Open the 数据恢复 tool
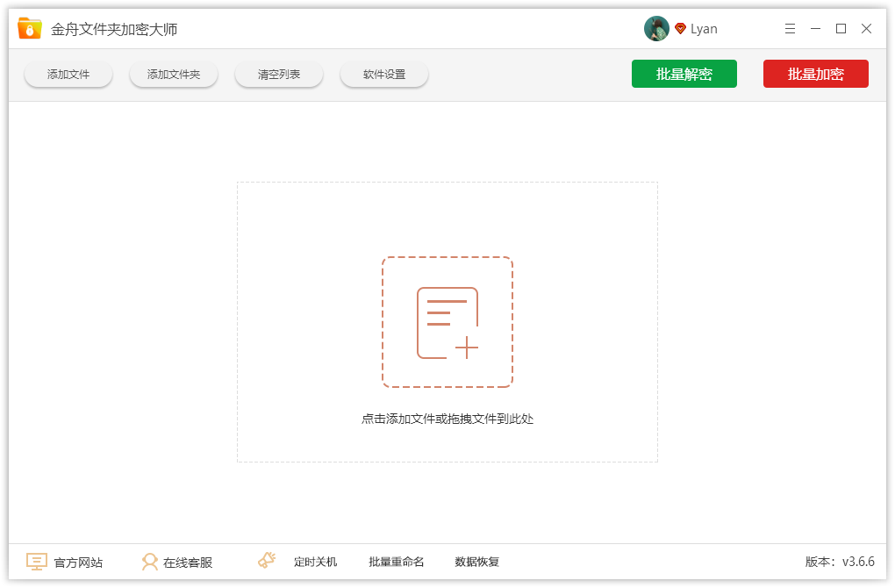Image resolution: width=895 pixels, height=588 pixels. click(x=476, y=562)
